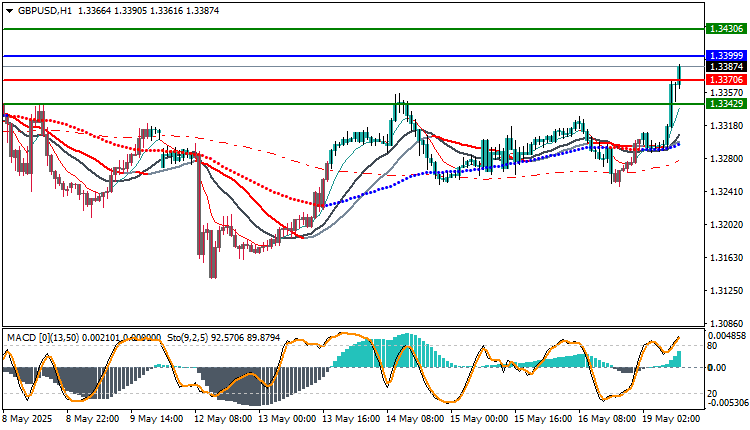Click the 13 May 00:00 time label
The image size is (750, 430).
click(x=287, y=419)
